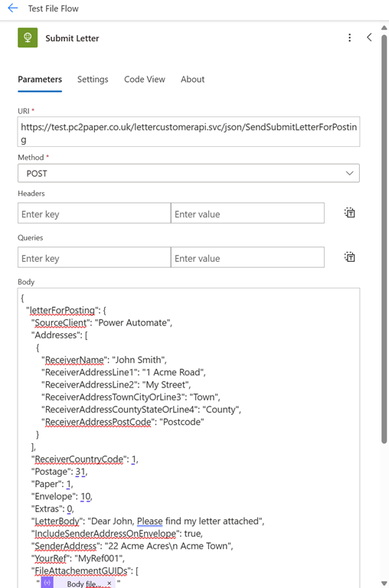Remove the Body file token

(110, 583)
